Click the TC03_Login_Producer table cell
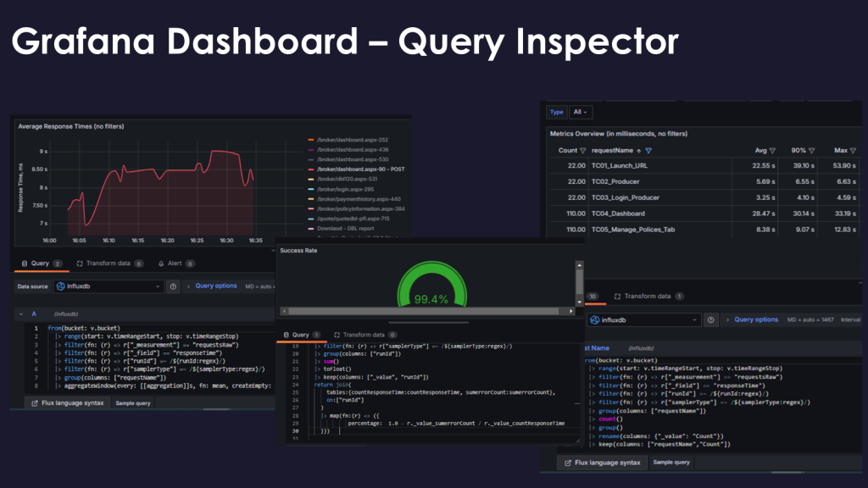This screenshot has height=488, width=868. coord(626,197)
